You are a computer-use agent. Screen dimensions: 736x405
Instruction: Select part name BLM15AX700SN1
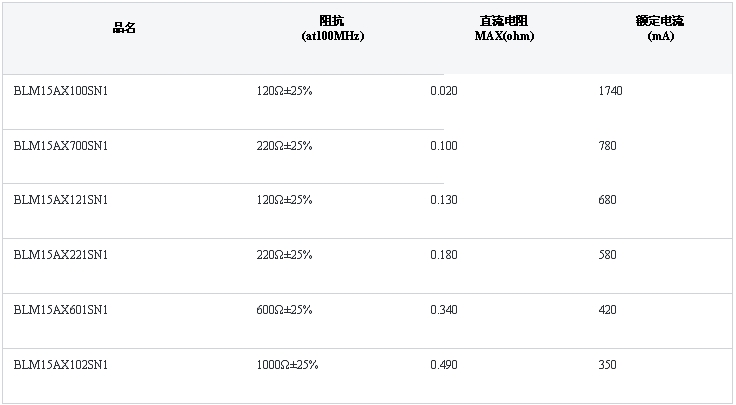coord(61,146)
